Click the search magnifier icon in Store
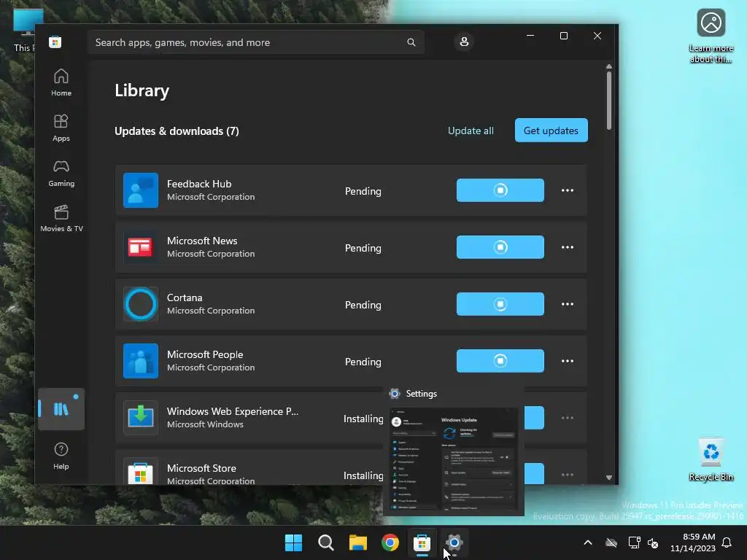Image resolution: width=747 pixels, height=560 pixels. 411,42
